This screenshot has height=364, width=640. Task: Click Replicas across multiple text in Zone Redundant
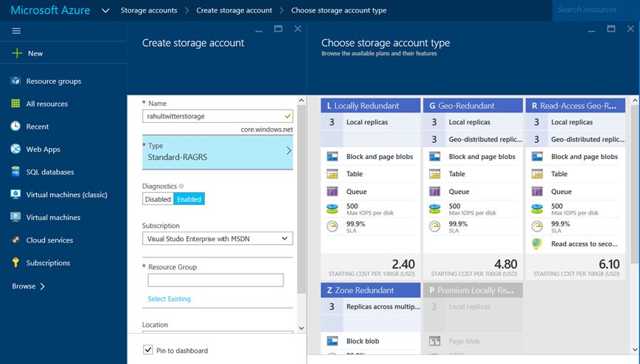[x=383, y=306]
